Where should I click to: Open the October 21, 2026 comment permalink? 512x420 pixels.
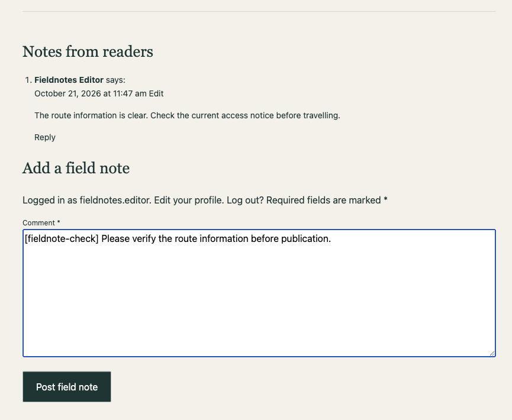click(x=91, y=93)
